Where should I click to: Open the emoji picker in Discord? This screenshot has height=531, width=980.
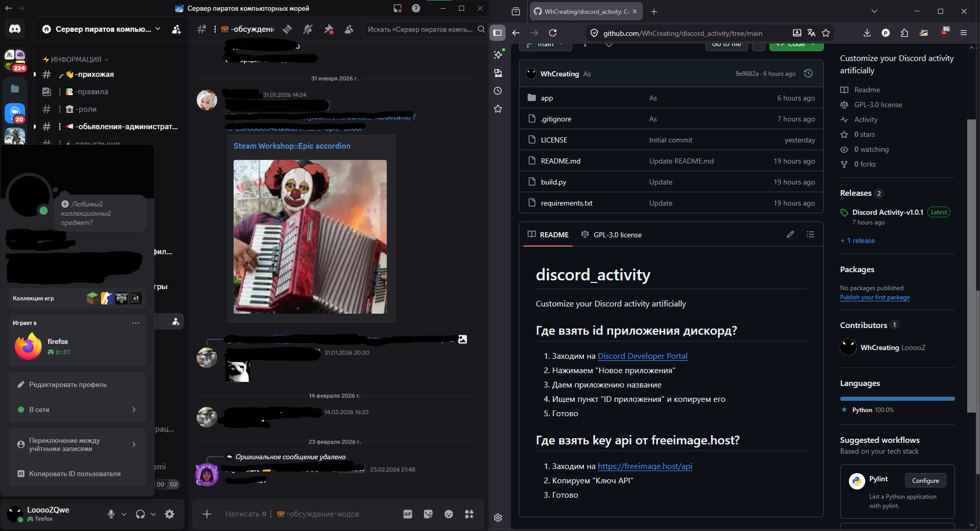tap(449, 514)
